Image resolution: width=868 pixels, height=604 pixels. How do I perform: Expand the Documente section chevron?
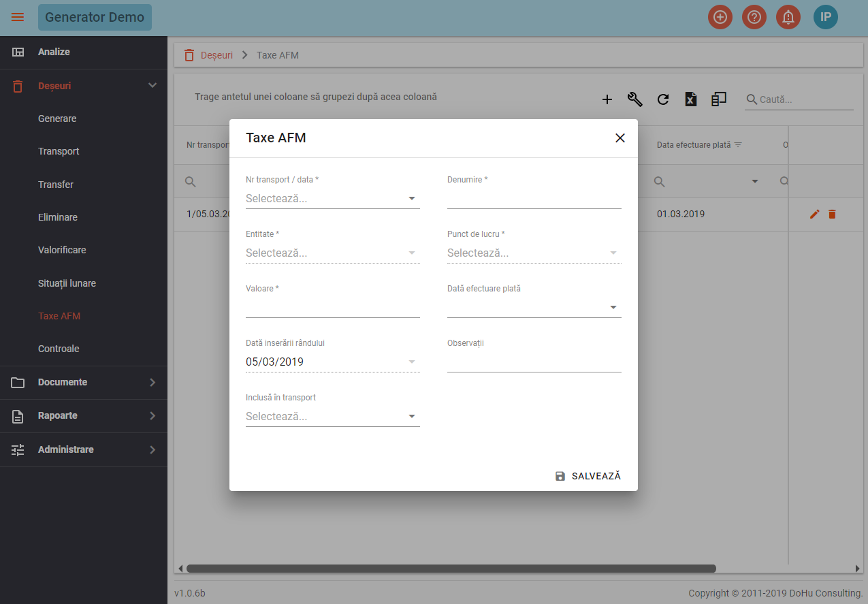click(152, 382)
